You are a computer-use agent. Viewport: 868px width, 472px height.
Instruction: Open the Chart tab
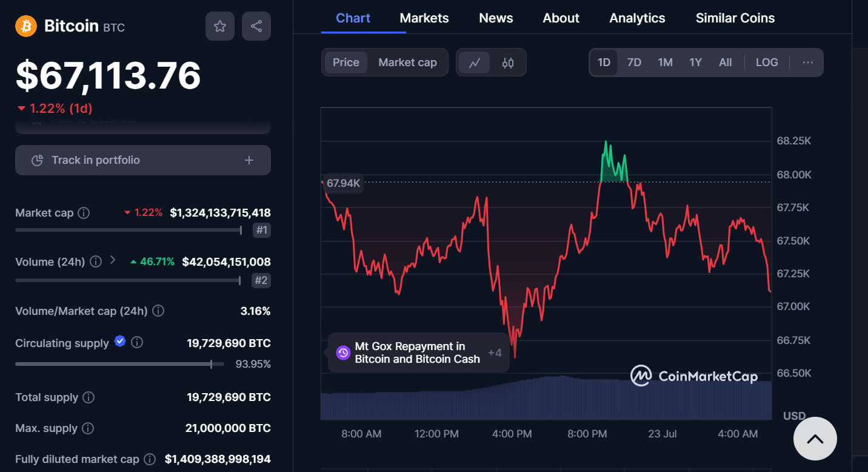pyautogui.click(x=353, y=18)
